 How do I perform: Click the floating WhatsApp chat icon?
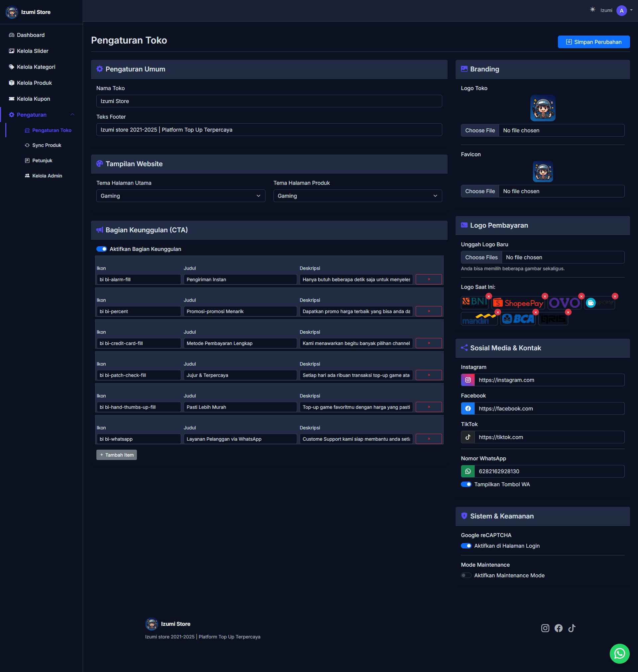[x=619, y=653]
